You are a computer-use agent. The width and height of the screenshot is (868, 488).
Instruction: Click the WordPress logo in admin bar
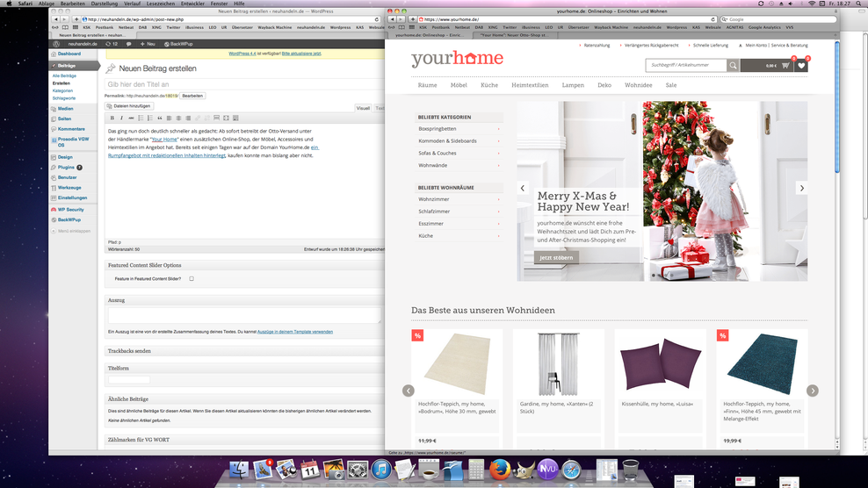[x=56, y=44]
